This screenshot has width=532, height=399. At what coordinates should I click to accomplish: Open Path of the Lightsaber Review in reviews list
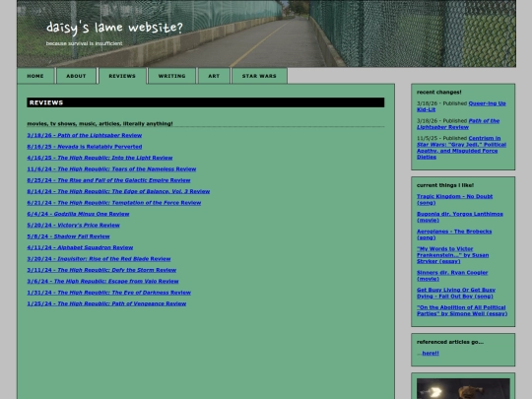[x=85, y=135]
